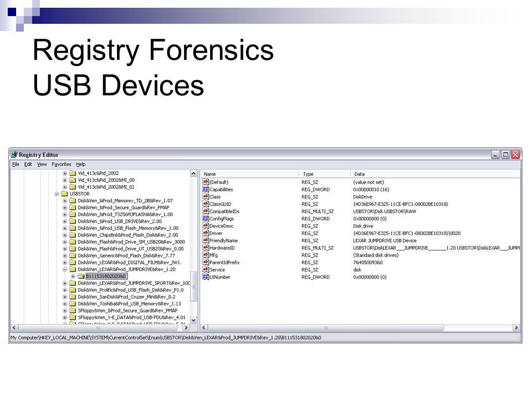Open the Favorites menu
532x399 pixels.
pos(62,164)
